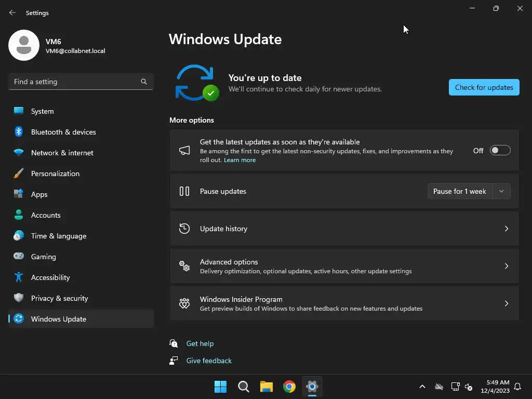Click the Update history clock icon

(x=184, y=229)
